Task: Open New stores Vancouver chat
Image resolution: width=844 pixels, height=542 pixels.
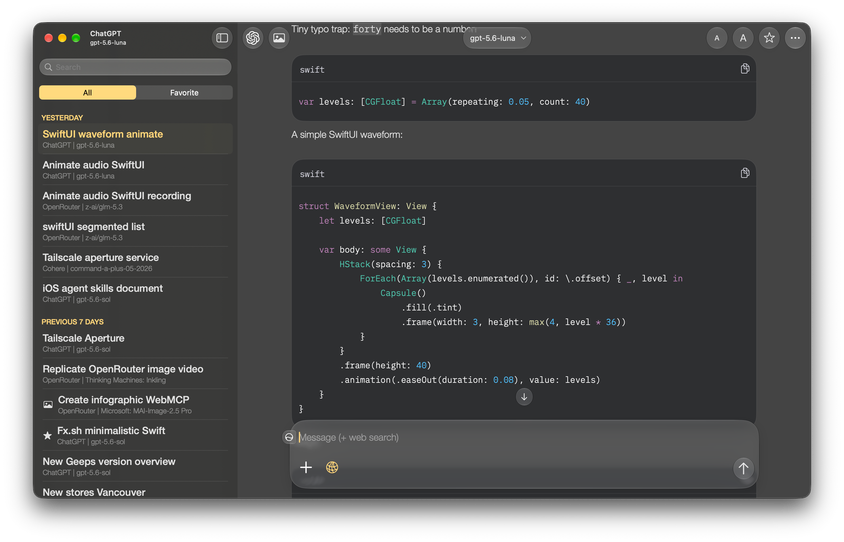Action: pos(135,491)
